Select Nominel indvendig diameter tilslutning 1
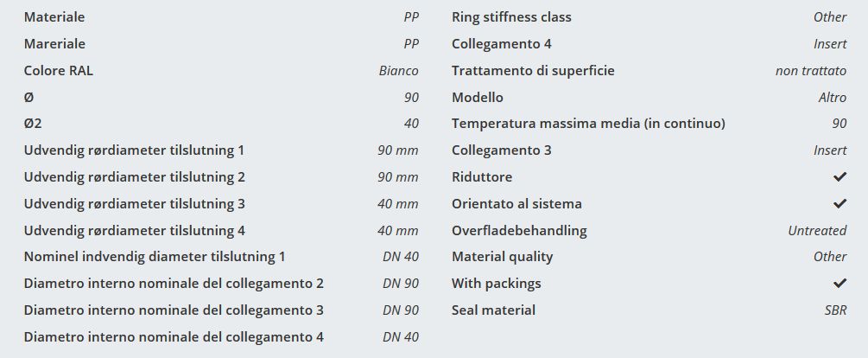 pos(155,257)
